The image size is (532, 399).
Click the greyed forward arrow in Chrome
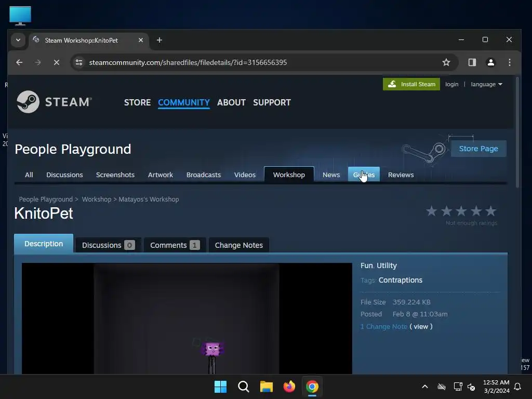(x=37, y=62)
